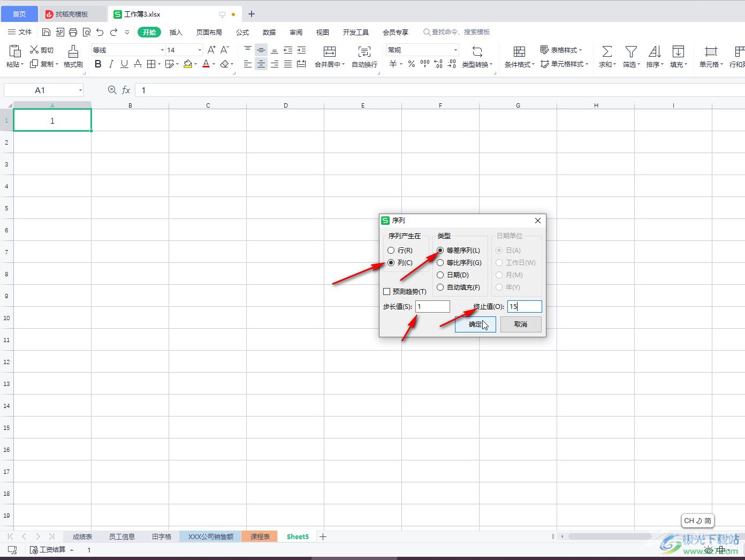Click the Merge and Center icon

pos(330,51)
